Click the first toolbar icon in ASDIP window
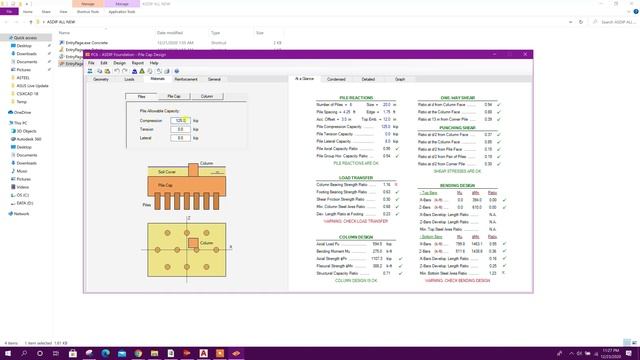 coord(90,71)
